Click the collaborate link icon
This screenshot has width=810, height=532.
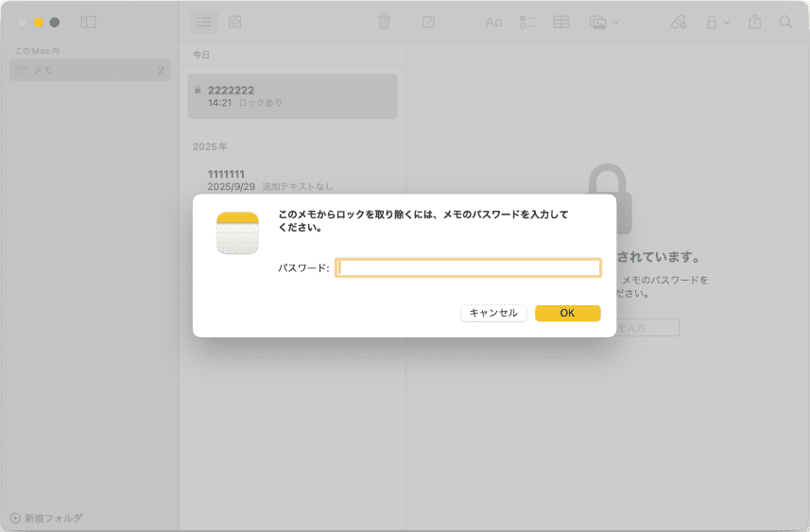[679, 22]
